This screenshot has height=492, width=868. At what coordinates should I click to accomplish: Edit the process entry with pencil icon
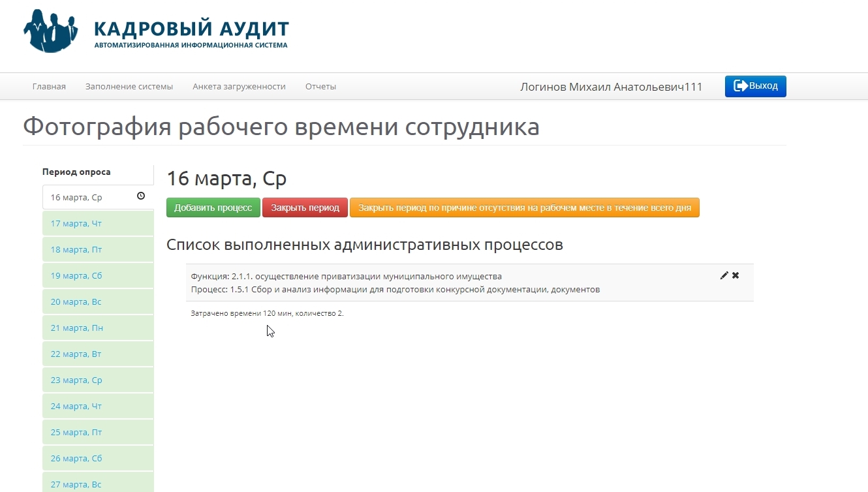click(724, 275)
